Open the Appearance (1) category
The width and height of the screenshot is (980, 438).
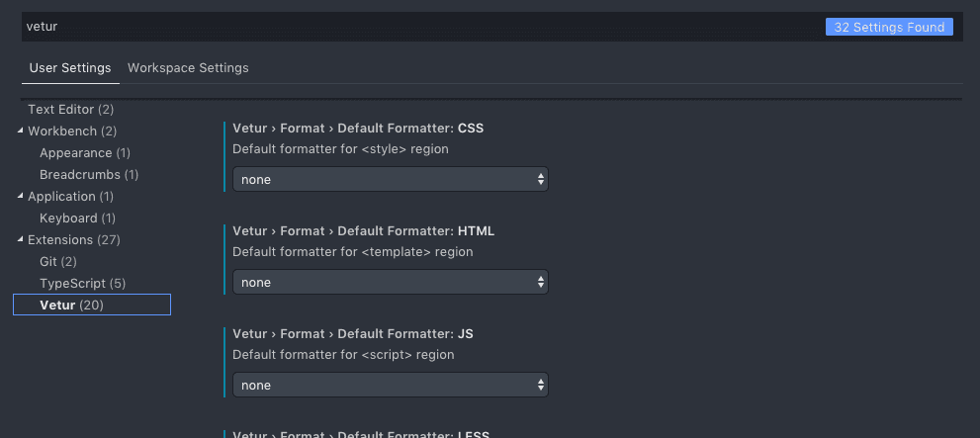point(85,153)
